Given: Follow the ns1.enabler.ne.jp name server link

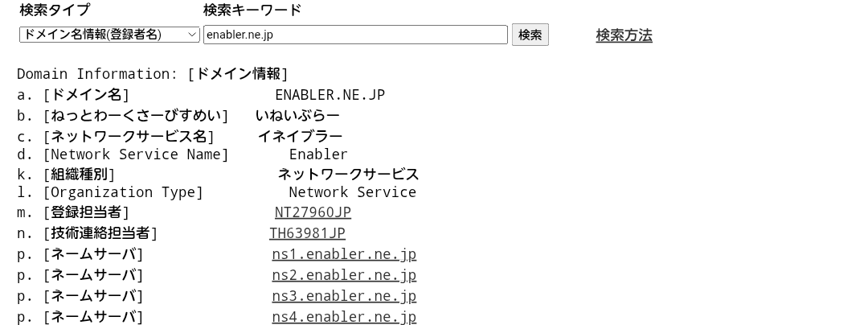Looking at the screenshot, I should (344, 254).
